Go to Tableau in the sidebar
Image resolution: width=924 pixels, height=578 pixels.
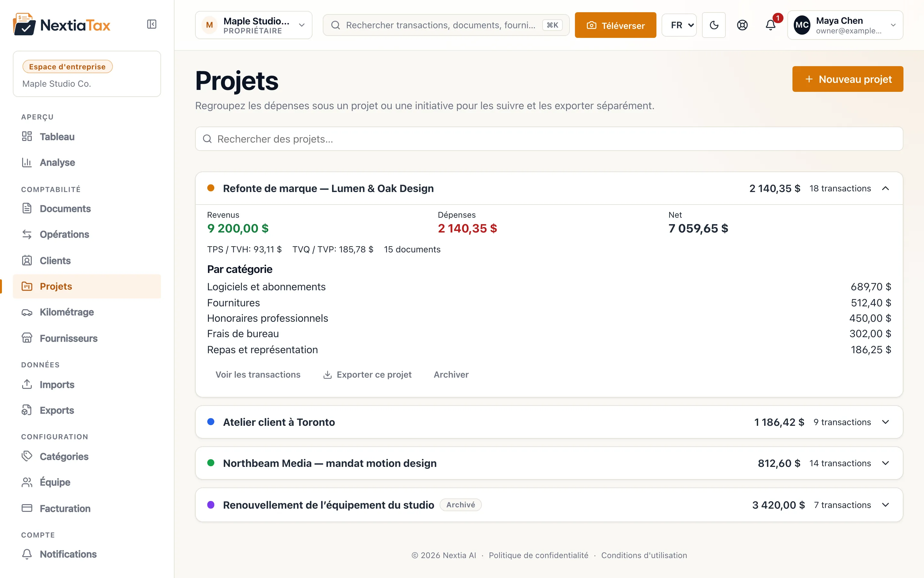tap(87, 136)
